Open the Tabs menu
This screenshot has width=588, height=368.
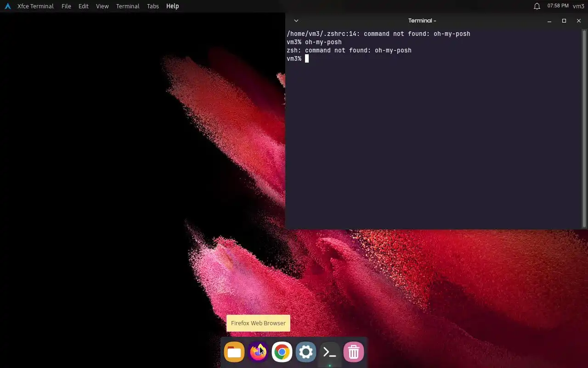click(x=153, y=6)
